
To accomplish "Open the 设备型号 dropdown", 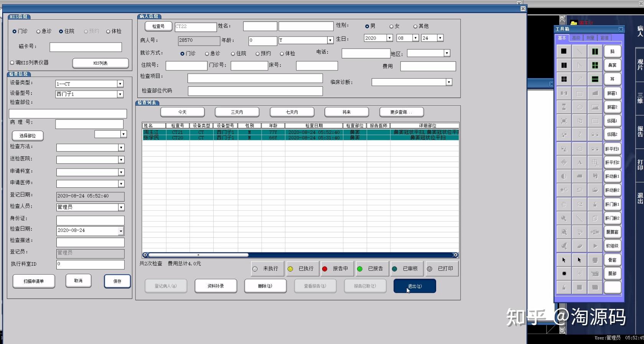I will 120,94.
